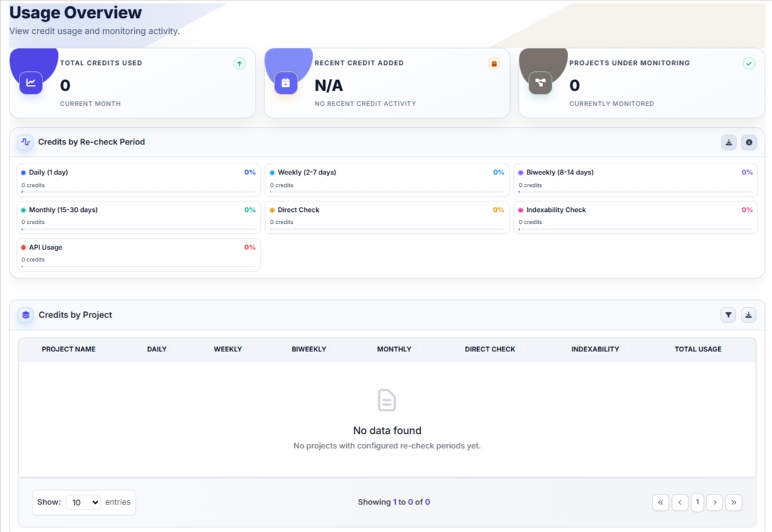The height and width of the screenshot is (532, 772).
Task: Sort by the Weekly column header
Action: click(x=228, y=349)
